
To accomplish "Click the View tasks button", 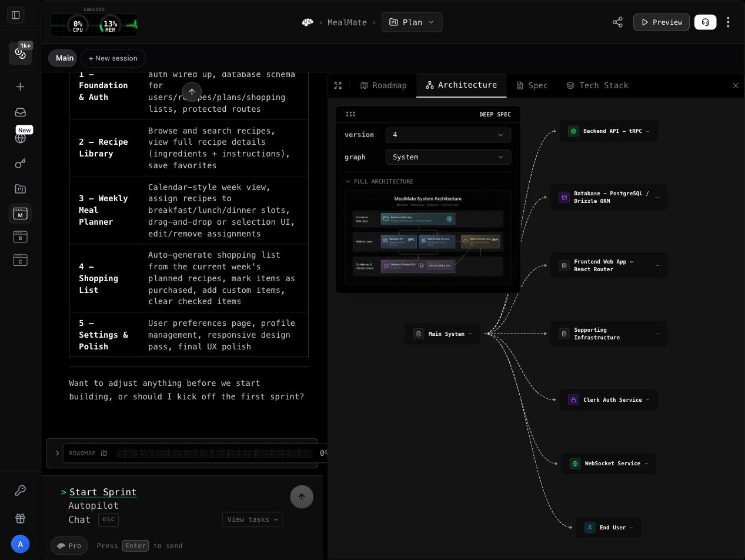I will point(252,519).
